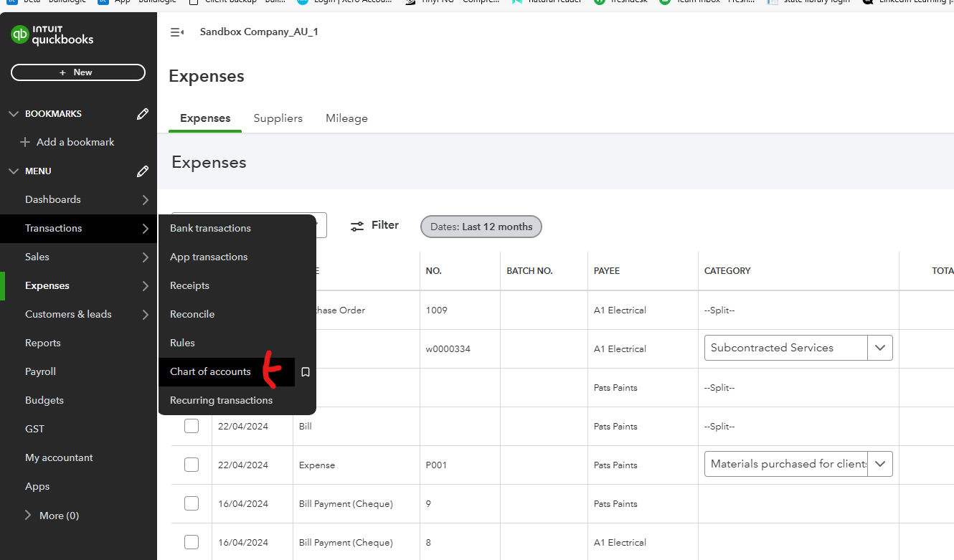Select checkbox for the 22/04/2024 Bill row

192,426
